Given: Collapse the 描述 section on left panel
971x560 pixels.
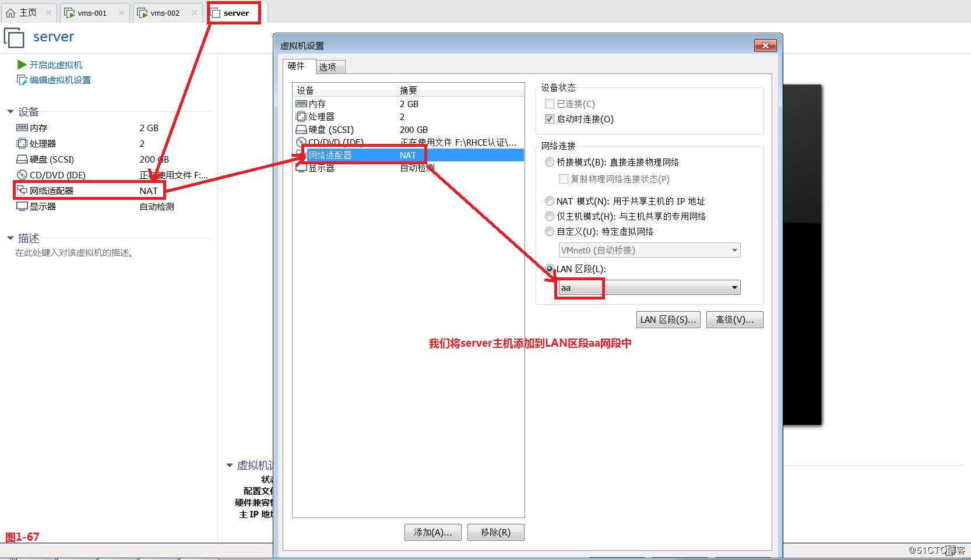Looking at the screenshot, I should point(10,238).
